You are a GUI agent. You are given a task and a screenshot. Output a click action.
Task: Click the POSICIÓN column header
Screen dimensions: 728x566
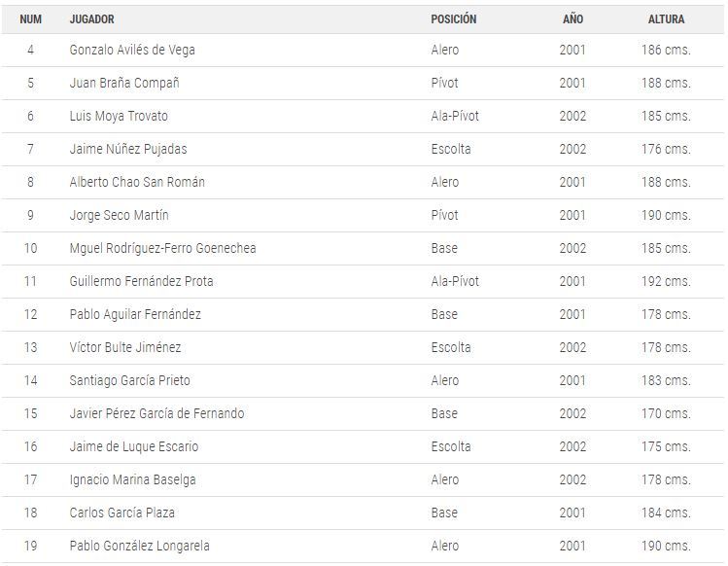point(453,19)
